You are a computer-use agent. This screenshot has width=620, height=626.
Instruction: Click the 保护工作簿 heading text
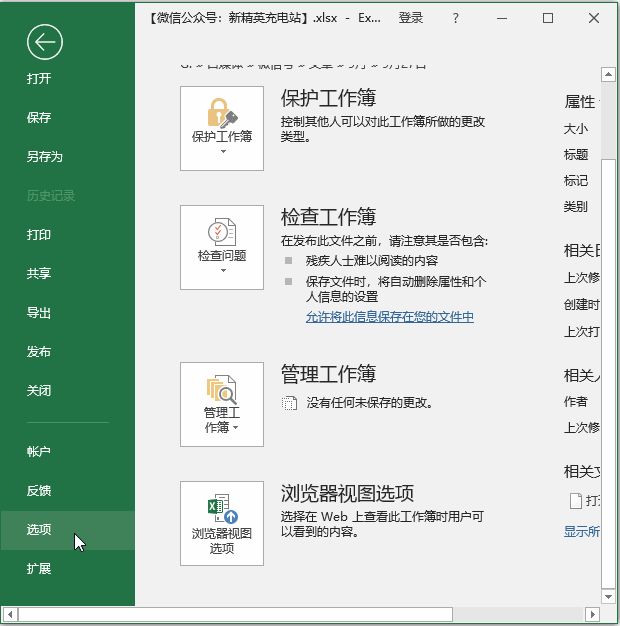click(328, 98)
